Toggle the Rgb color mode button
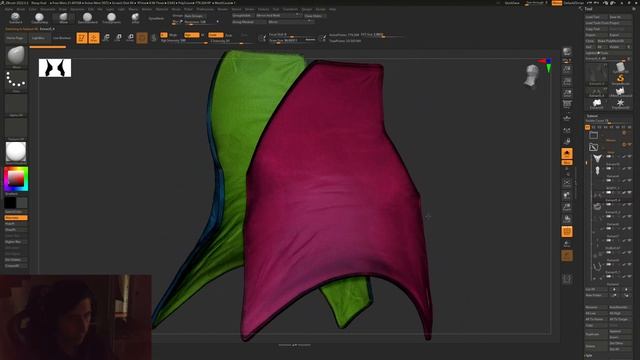640x360 pixels. click(x=192, y=35)
